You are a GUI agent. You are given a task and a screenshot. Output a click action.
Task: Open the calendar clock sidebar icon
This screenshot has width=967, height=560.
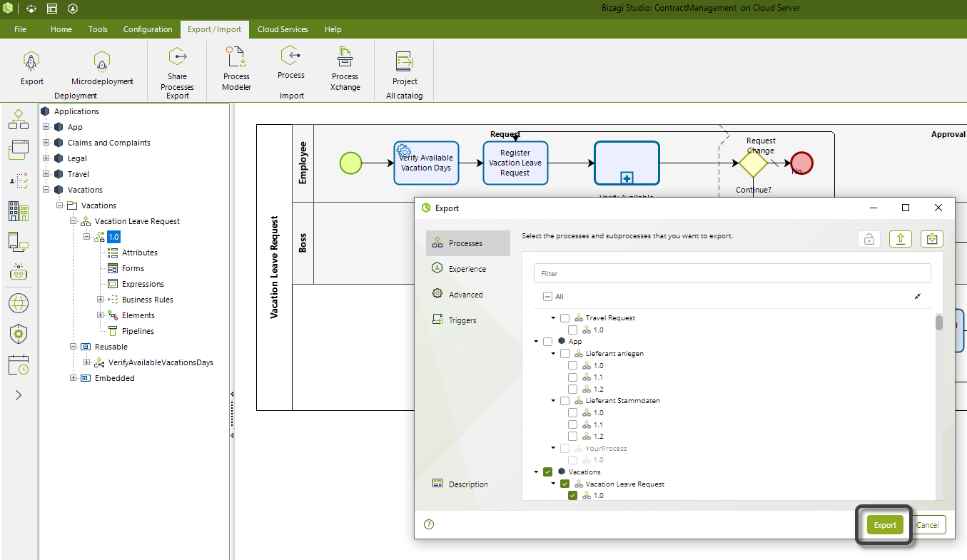tap(19, 365)
